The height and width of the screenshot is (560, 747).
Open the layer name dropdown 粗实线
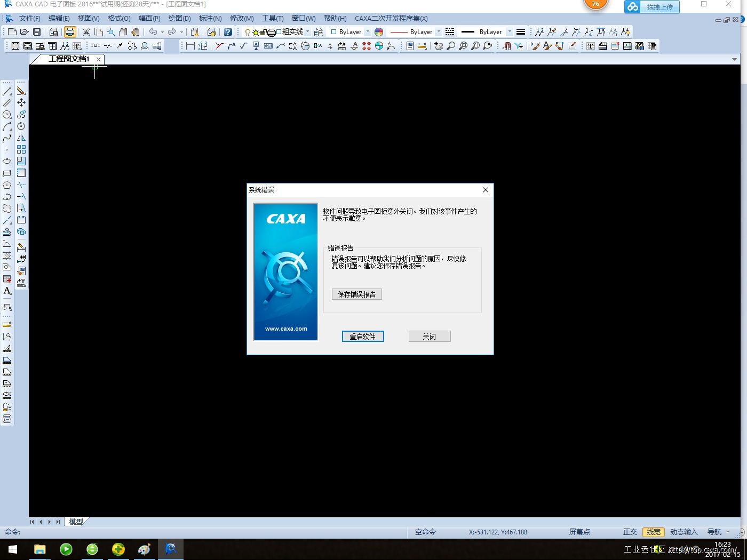pos(307,32)
